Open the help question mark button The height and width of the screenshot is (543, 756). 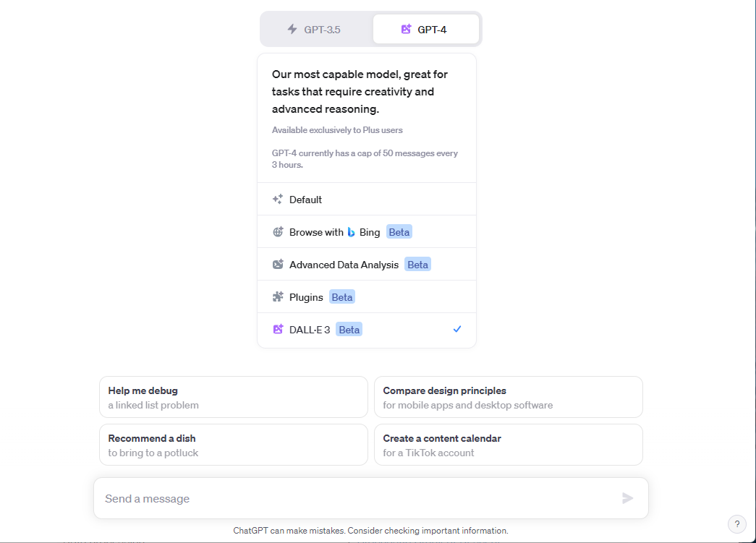(x=736, y=524)
